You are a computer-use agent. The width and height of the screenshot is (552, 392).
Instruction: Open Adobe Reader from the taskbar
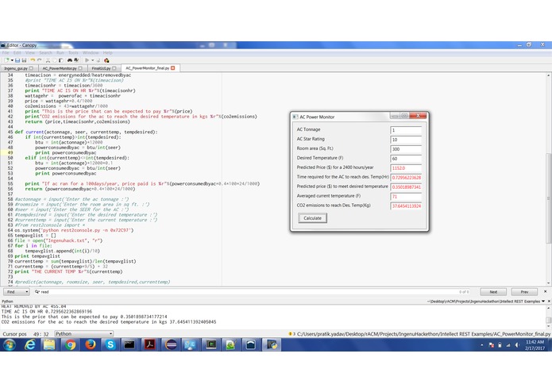click(x=150, y=345)
